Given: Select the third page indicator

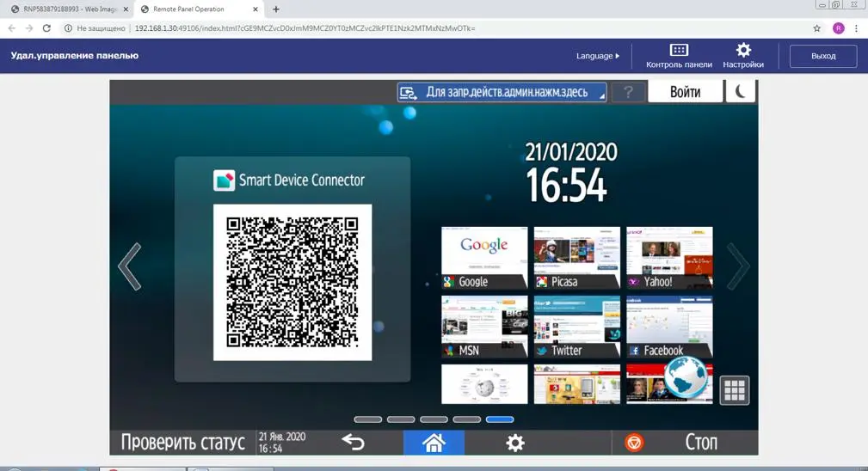Looking at the screenshot, I should (x=434, y=419).
